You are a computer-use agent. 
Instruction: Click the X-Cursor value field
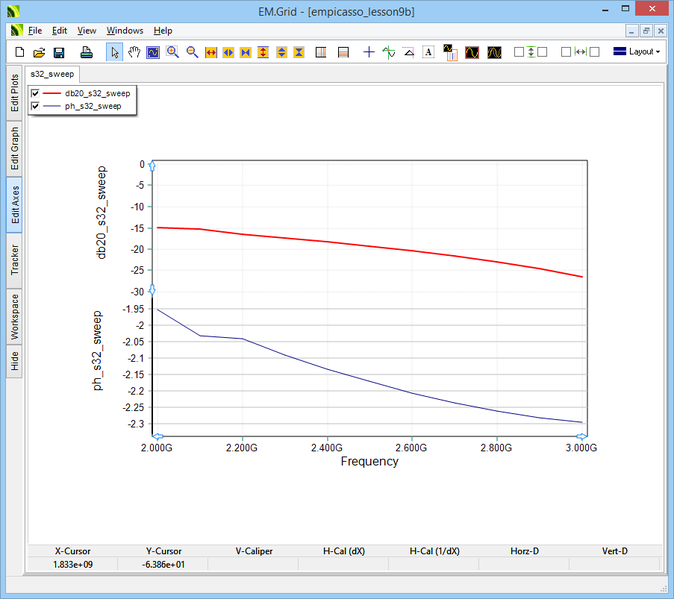(x=74, y=564)
